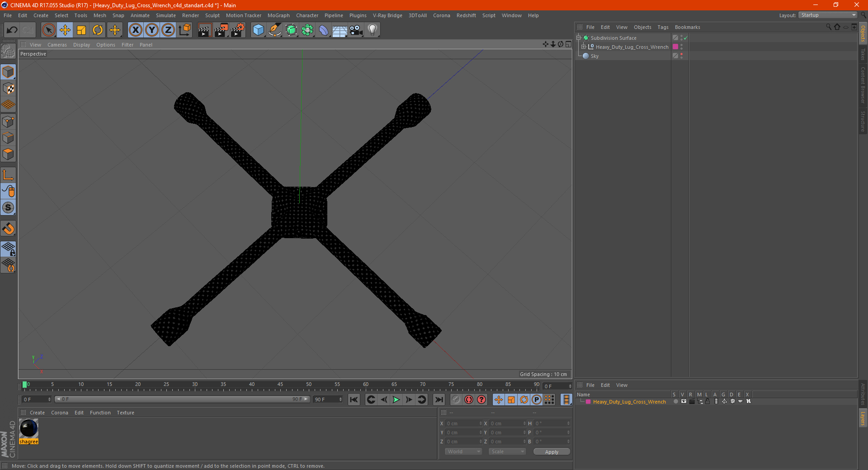Play the animation forward
The height and width of the screenshot is (470, 868).
coord(396,399)
